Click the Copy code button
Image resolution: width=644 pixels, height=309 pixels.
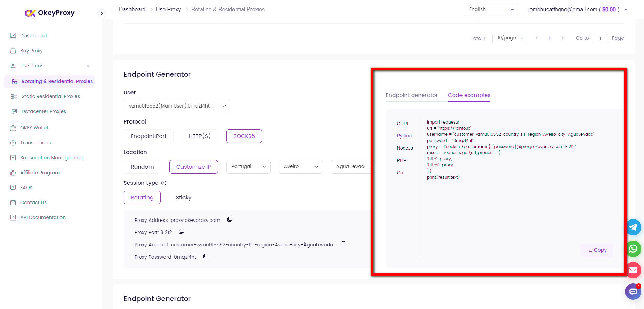(x=597, y=250)
